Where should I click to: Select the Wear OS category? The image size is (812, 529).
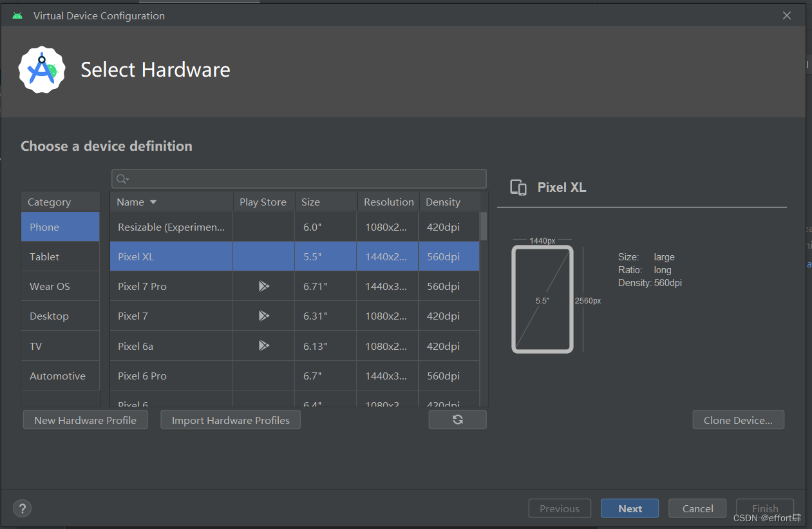click(x=61, y=286)
